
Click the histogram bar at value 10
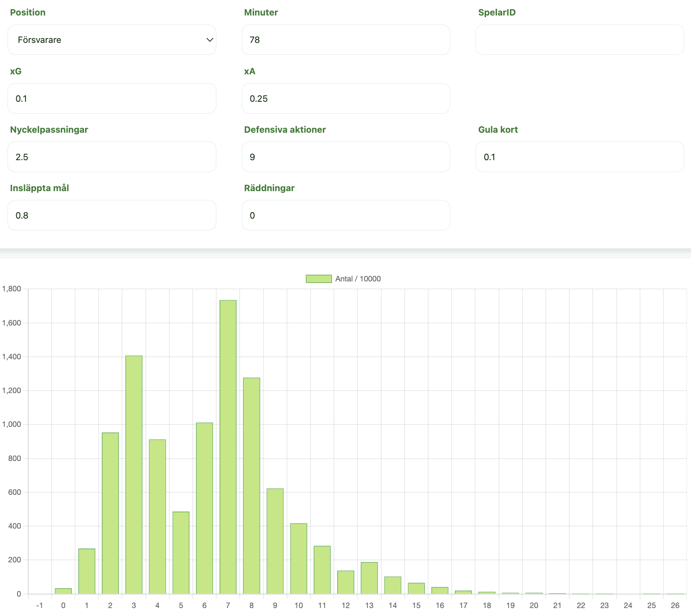point(299,558)
